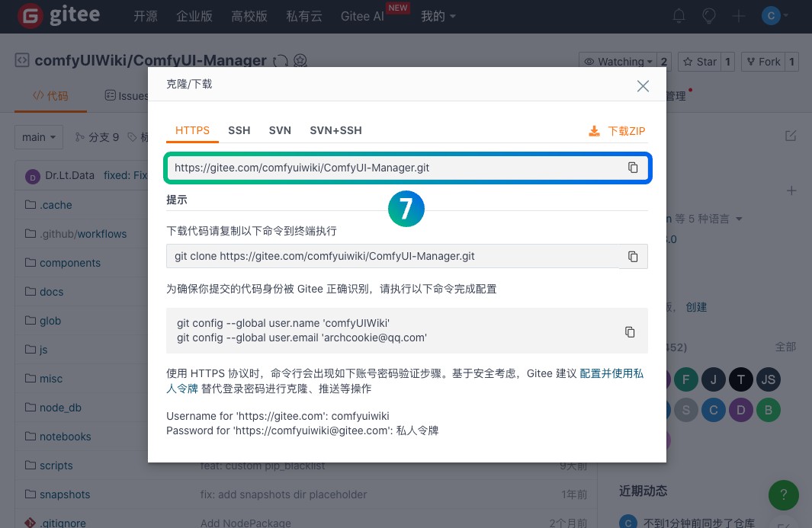Screen dimensions: 812x528
Task: Click the repository sync refresh icon
Action: tap(281, 61)
